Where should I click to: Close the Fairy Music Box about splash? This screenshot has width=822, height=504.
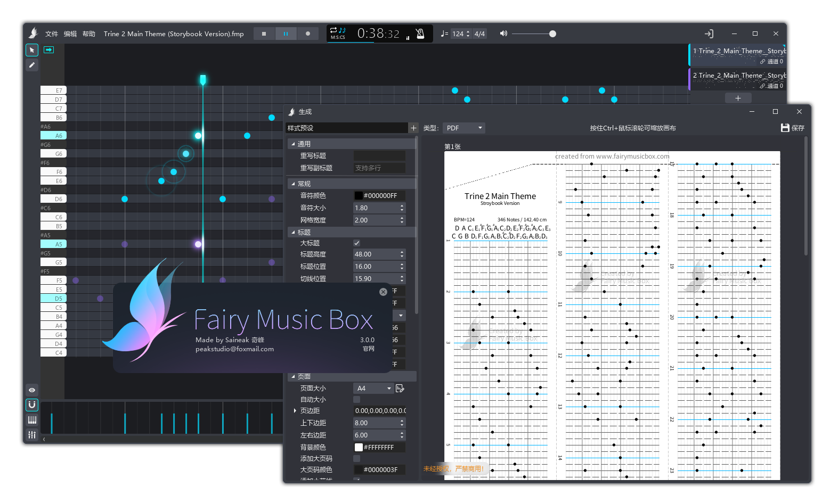(383, 292)
